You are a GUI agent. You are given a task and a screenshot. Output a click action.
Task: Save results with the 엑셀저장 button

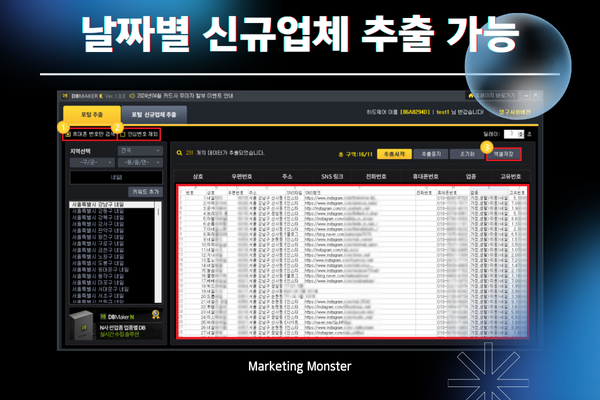coord(504,154)
